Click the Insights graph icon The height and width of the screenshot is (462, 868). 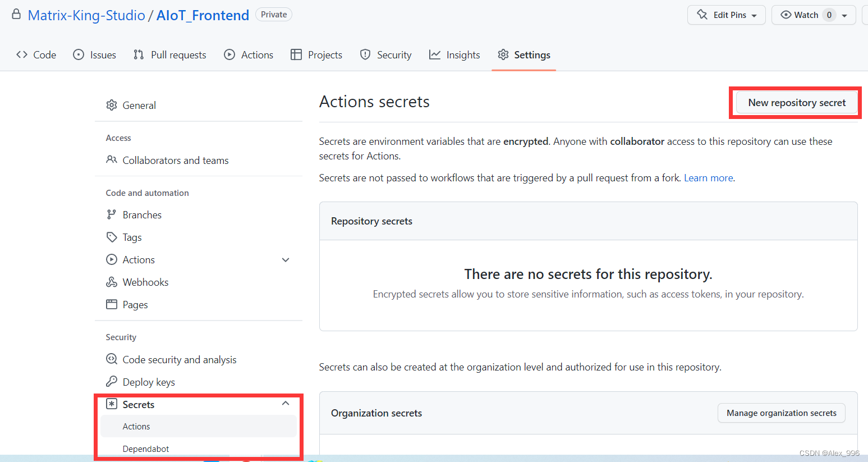(435, 54)
